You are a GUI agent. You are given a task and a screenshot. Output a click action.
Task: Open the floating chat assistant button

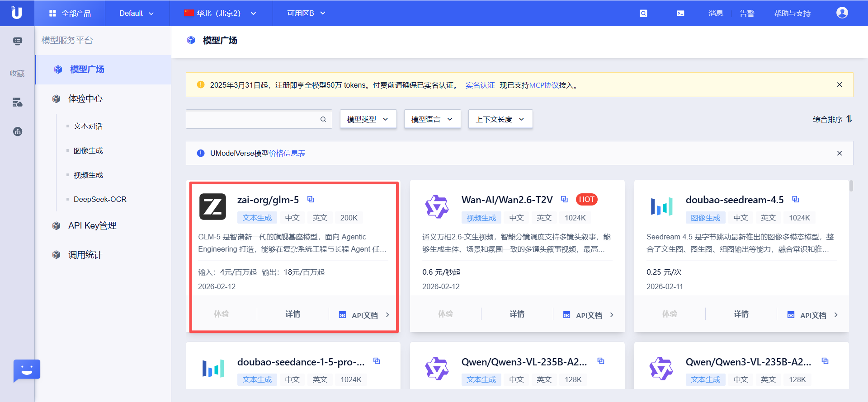coord(27,371)
